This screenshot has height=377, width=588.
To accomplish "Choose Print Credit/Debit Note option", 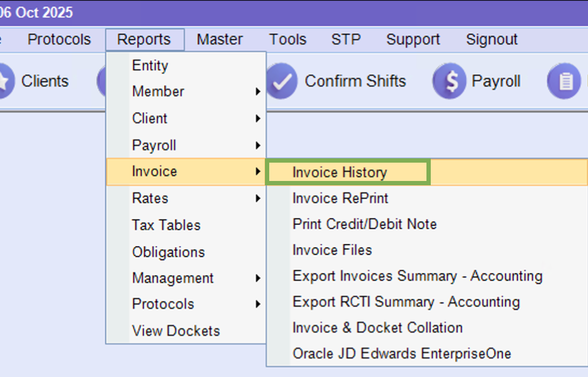I will coord(365,224).
